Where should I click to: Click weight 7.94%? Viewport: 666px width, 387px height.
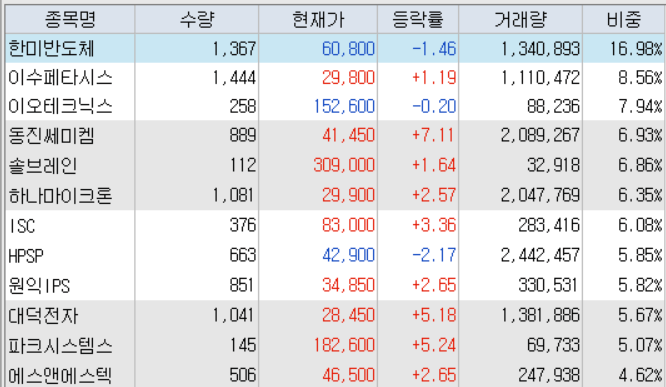click(x=641, y=107)
